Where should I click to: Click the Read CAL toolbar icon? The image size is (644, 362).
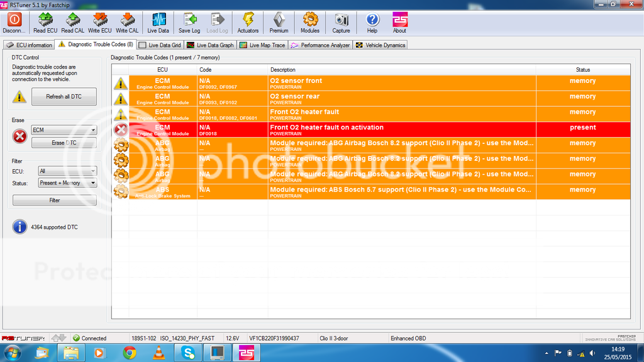[x=73, y=23]
